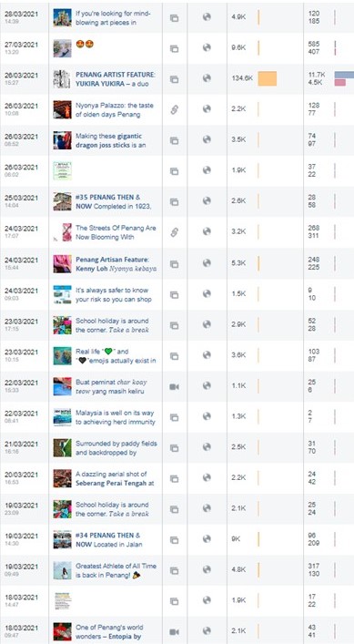This screenshot has height=644, width=354.
Task: Click video-type icon for char koay teow post
Action: tap(175, 386)
